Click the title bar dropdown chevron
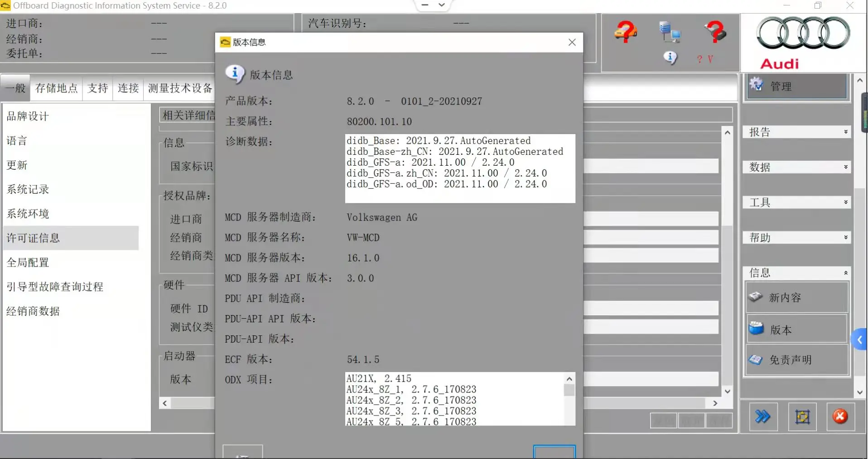This screenshot has height=459, width=868. coord(442,5)
